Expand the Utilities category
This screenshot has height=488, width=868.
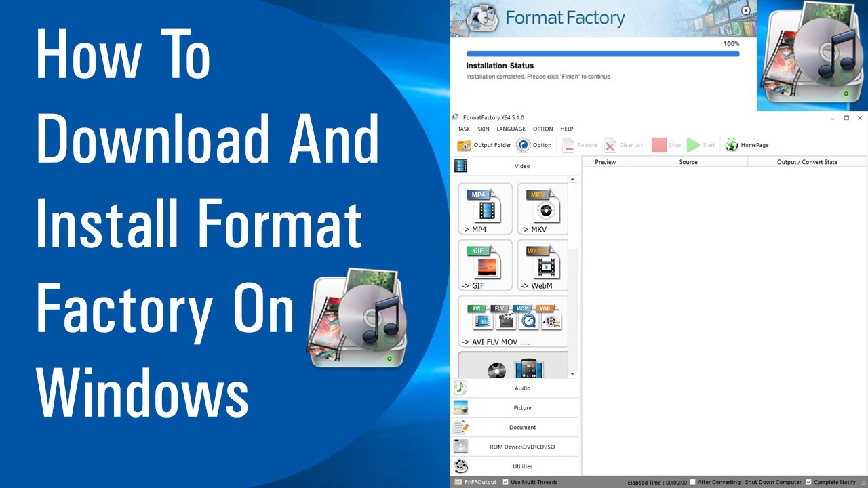click(x=515, y=466)
